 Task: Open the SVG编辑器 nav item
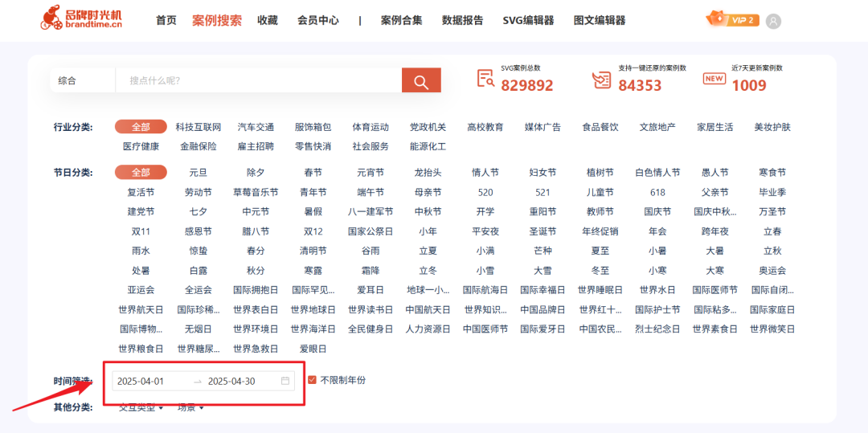[528, 20]
